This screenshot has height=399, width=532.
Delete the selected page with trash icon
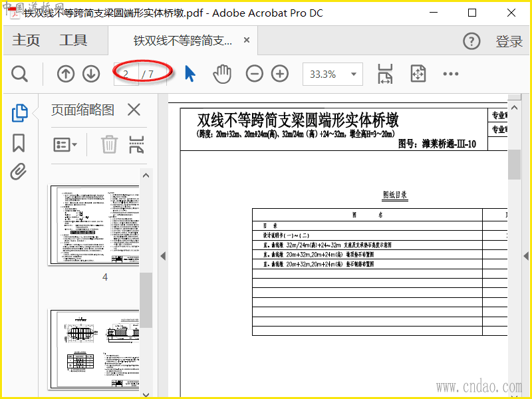109,144
